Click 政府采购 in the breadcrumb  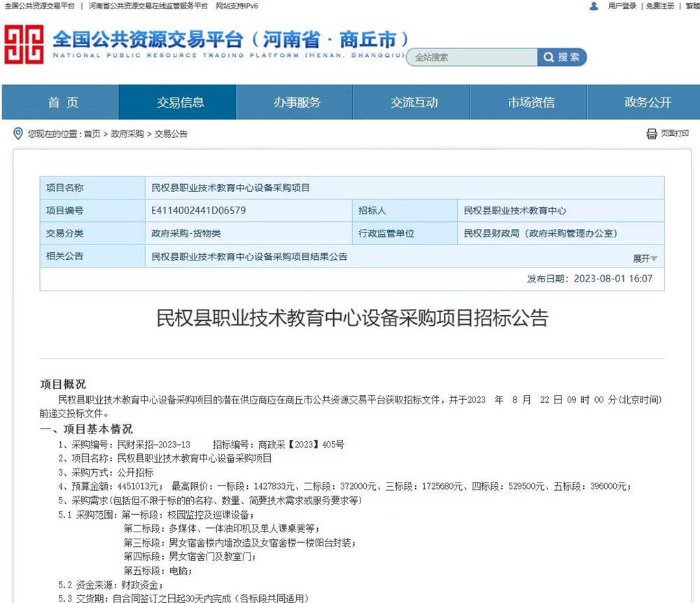tap(127, 134)
